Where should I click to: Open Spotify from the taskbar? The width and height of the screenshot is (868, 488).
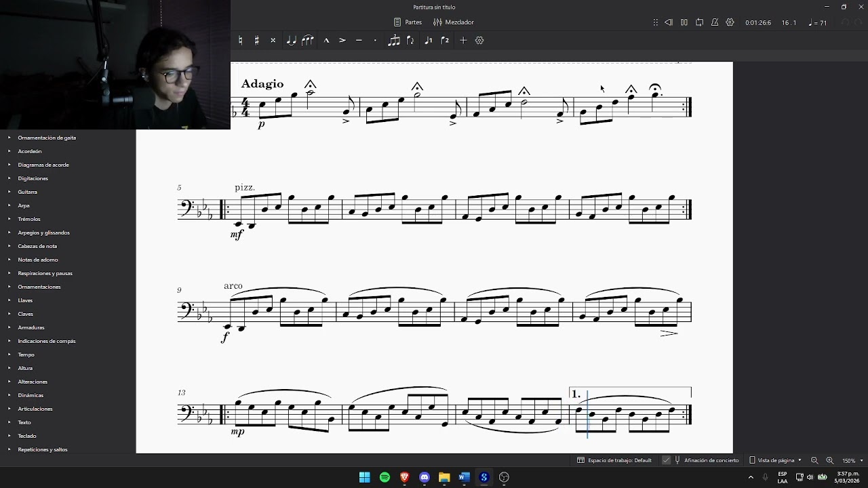tap(384, 477)
